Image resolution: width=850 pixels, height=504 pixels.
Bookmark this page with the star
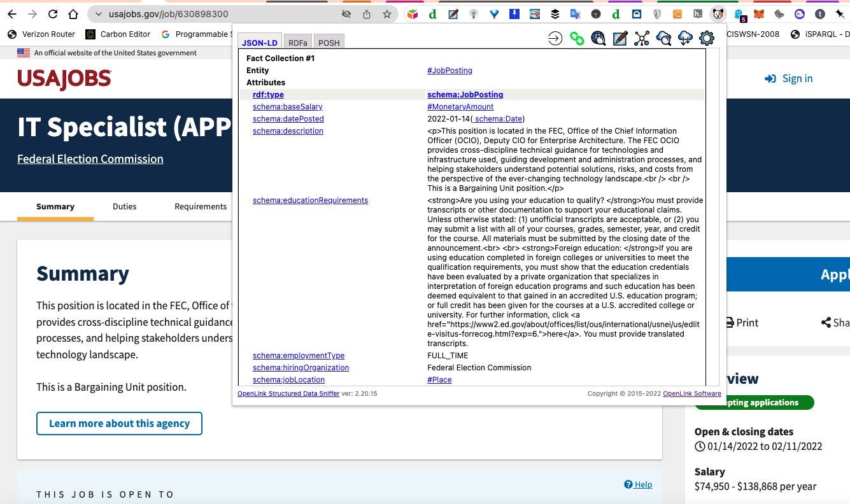point(387,14)
